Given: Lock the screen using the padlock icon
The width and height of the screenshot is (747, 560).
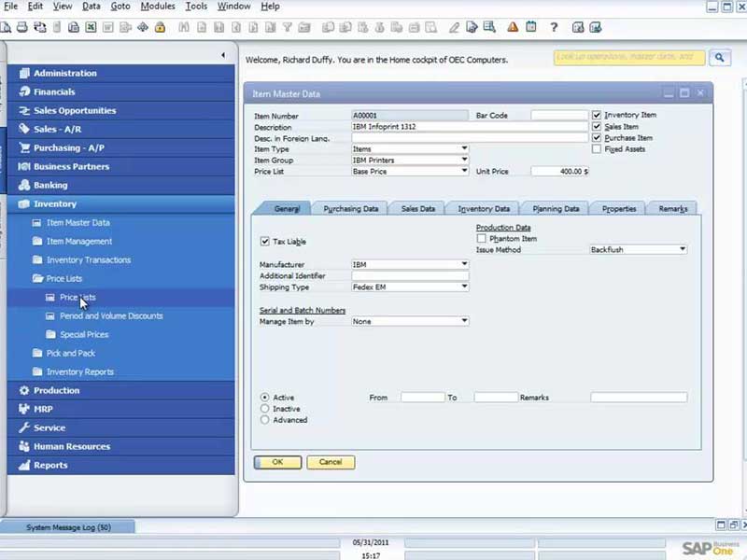Looking at the screenshot, I should [159, 27].
